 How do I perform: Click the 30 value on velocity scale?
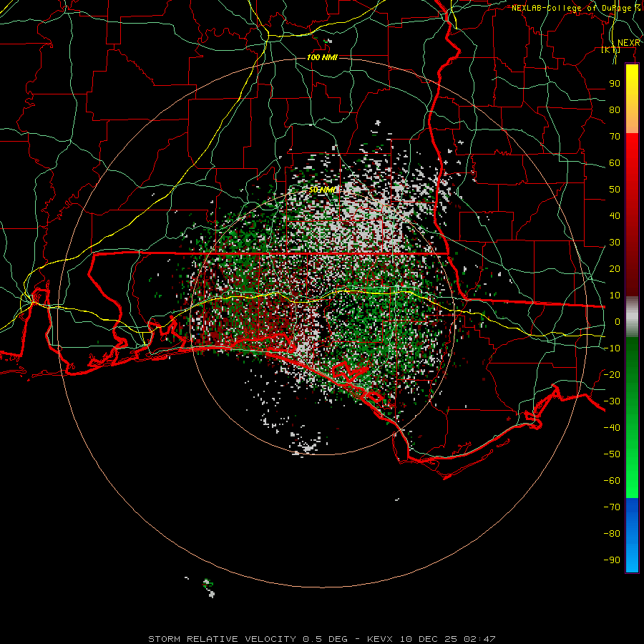click(x=615, y=243)
